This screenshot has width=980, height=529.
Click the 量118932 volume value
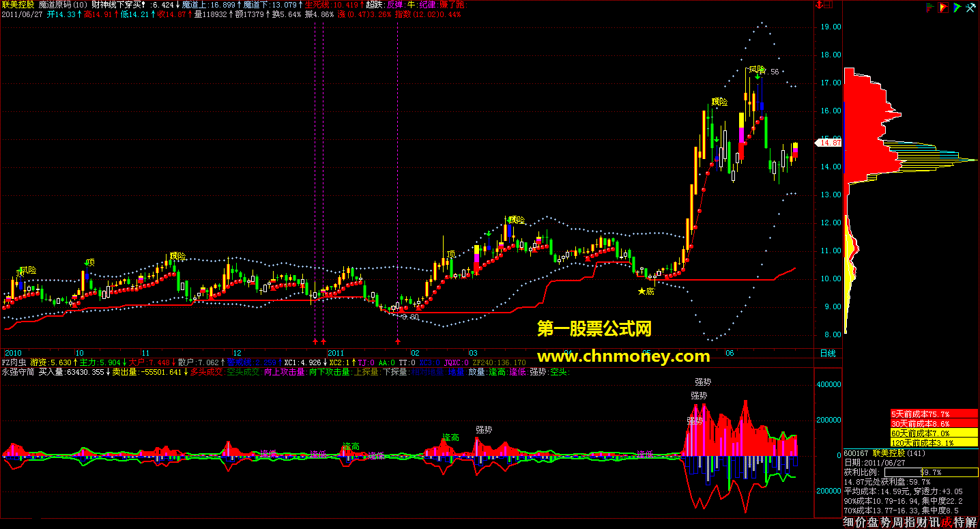tap(209, 13)
